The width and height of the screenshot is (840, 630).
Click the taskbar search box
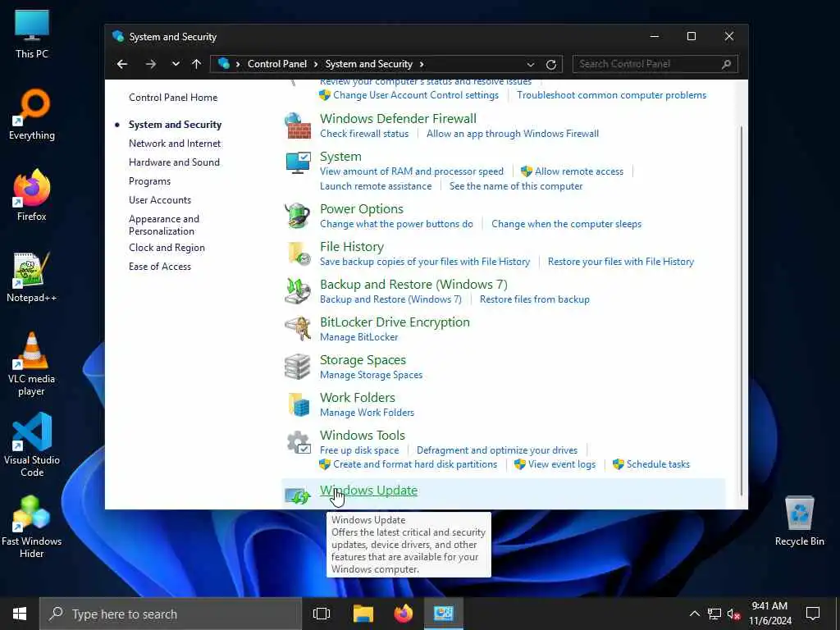(171, 614)
